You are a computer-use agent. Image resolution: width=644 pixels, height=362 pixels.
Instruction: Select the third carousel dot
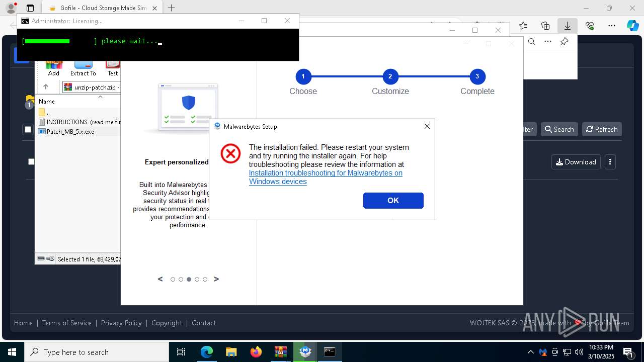pos(189,279)
